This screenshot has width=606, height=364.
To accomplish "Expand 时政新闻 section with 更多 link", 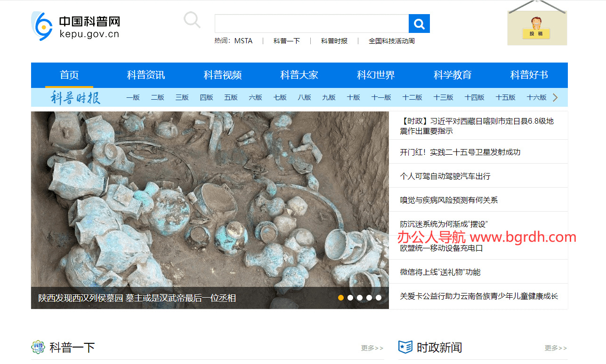I will tap(556, 348).
